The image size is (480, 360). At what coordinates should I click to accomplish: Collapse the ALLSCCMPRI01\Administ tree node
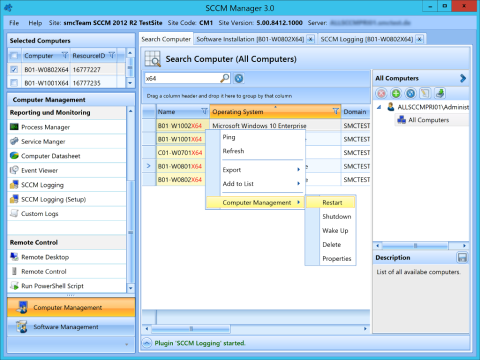coord(379,107)
